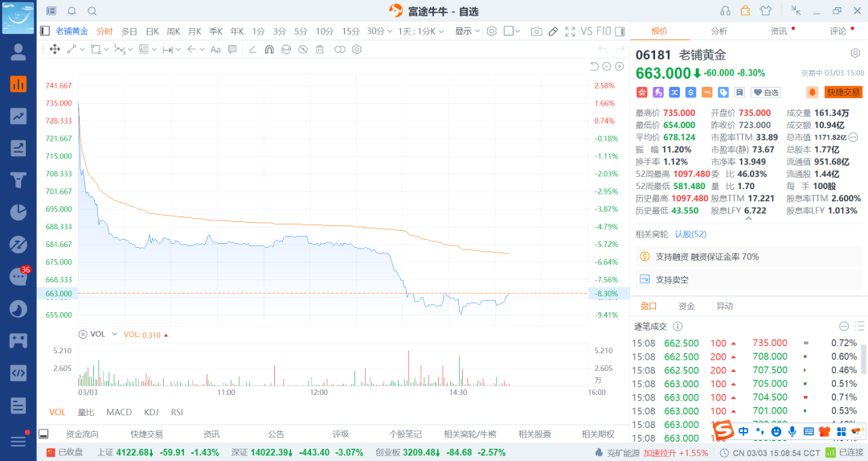Select the comment bubble annotation tool

(x=232, y=49)
